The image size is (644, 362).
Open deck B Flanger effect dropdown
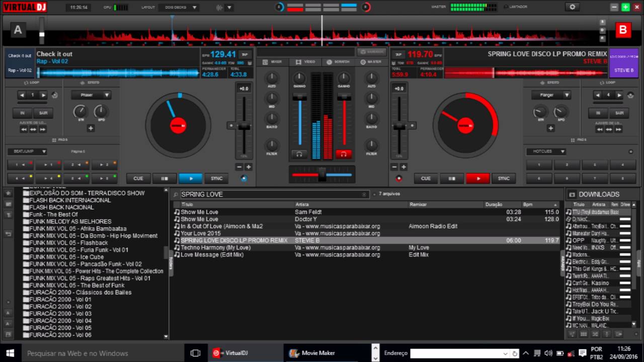point(551,95)
